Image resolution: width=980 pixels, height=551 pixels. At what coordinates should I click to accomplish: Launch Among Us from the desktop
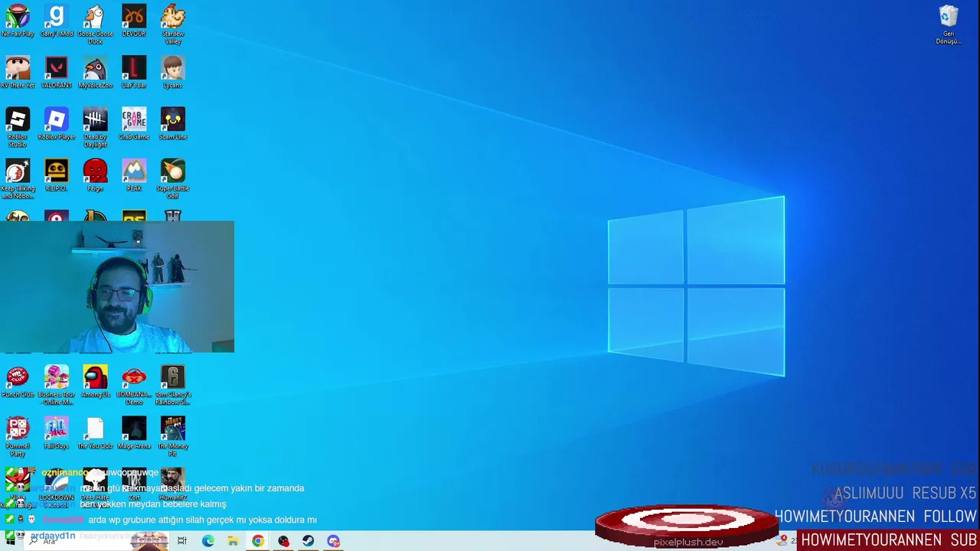tap(95, 381)
